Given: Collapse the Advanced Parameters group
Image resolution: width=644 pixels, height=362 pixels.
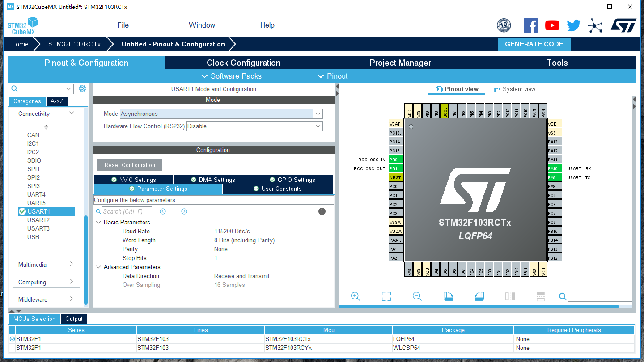Looking at the screenshot, I should coord(98,267).
